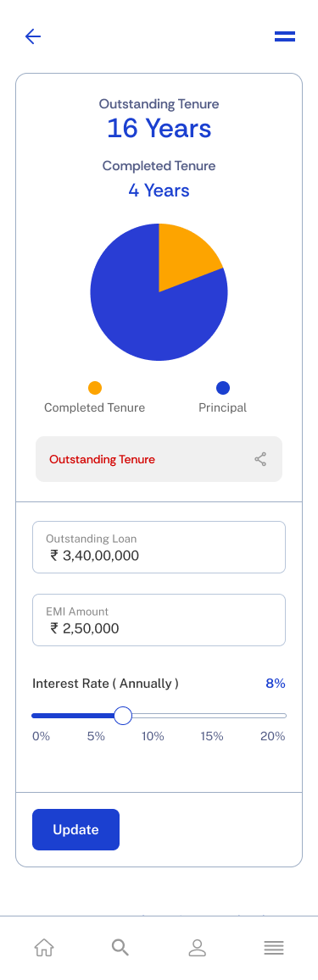
Task: Click the Outstanding Loan input field
Action: coord(159,547)
